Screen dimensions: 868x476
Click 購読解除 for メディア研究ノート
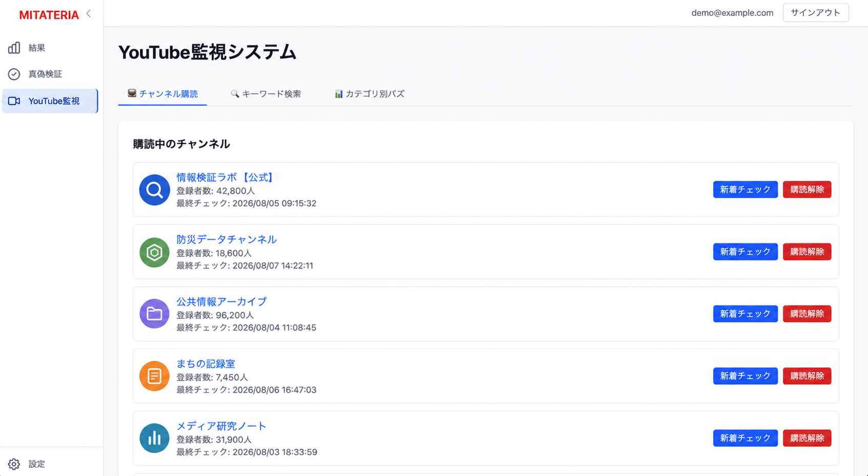(807, 438)
